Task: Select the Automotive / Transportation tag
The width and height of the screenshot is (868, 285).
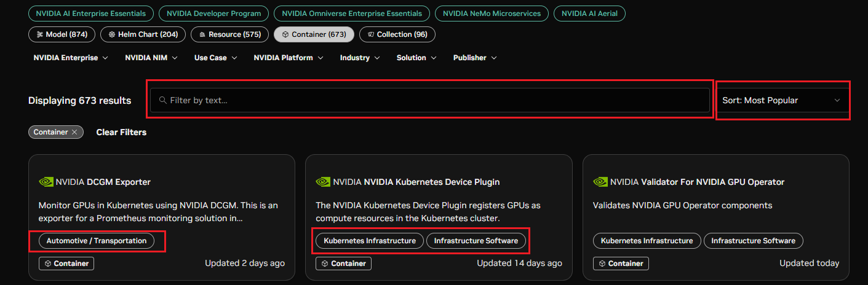Action: click(97, 241)
